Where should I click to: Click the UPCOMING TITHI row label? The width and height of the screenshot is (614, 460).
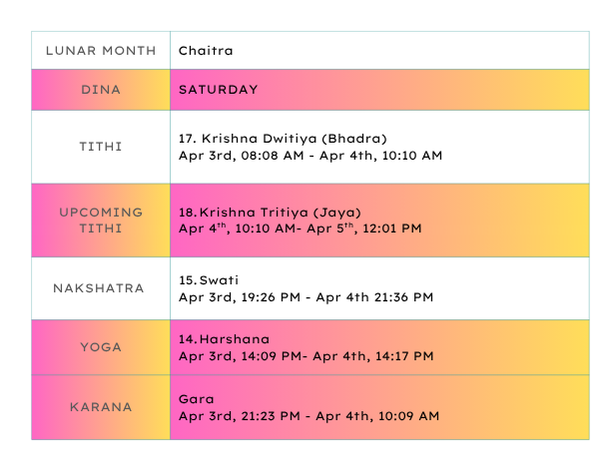click(100, 220)
